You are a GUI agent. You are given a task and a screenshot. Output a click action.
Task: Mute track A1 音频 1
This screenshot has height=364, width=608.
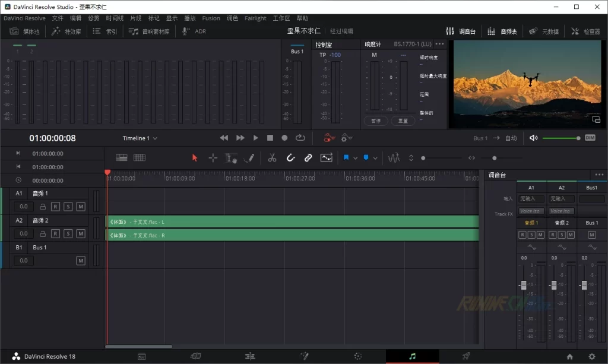click(81, 207)
